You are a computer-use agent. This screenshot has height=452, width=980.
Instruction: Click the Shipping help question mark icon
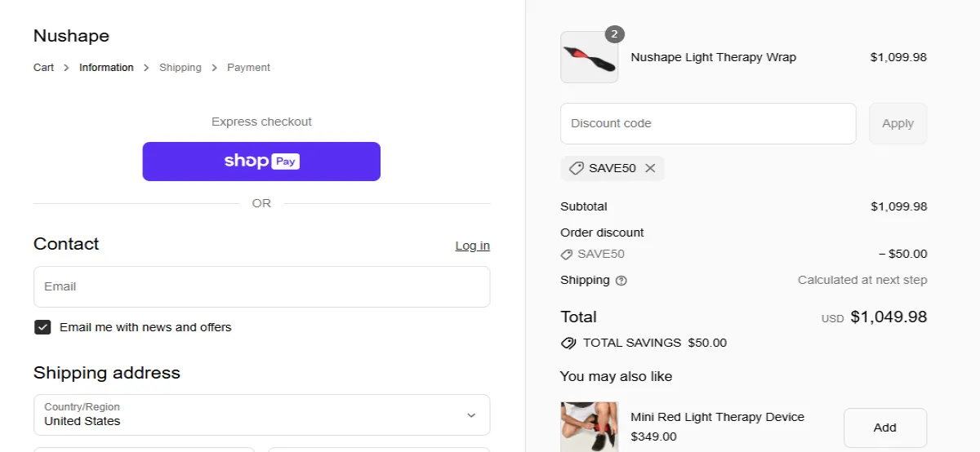click(x=621, y=281)
